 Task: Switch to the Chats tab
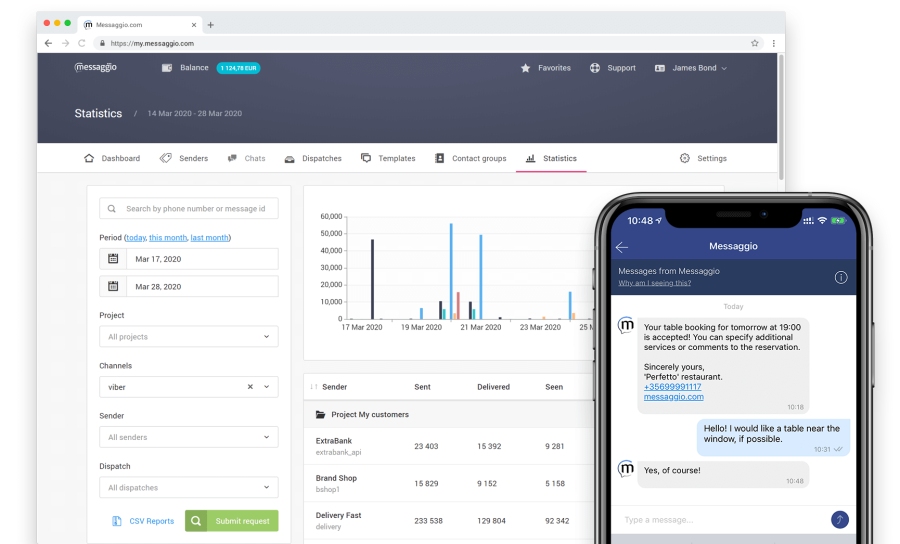click(246, 158)
